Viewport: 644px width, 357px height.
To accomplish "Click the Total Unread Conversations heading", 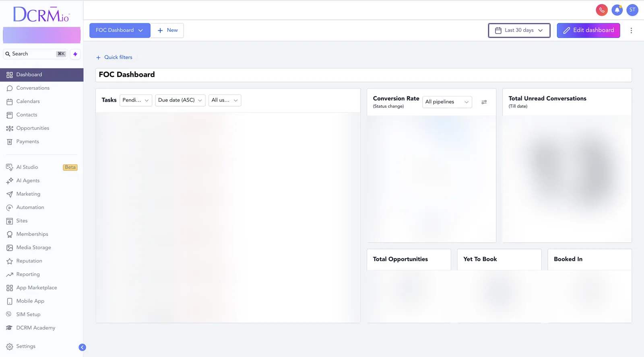I will pos(547,98).
